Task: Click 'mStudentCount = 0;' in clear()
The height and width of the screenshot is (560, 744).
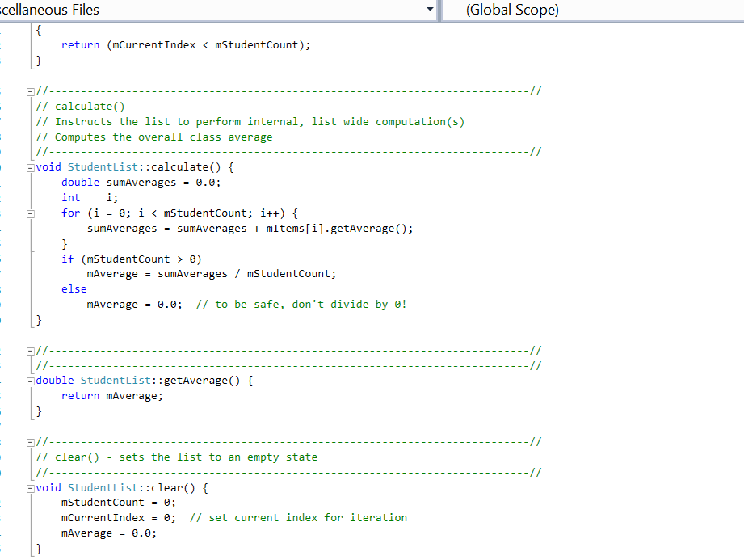Action: point(119,503)
